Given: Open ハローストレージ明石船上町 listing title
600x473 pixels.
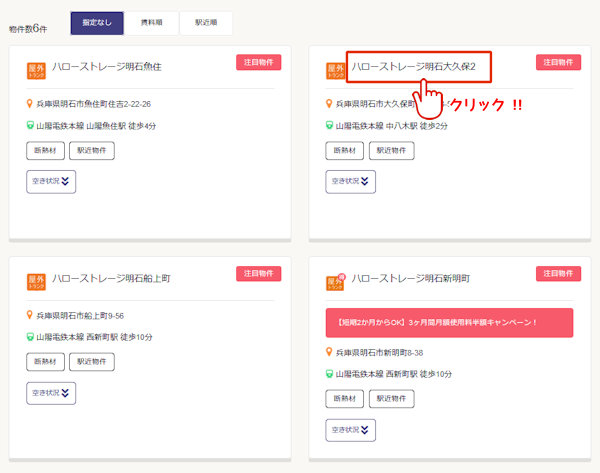Looking at the screenshot, I should click(111, 278).
